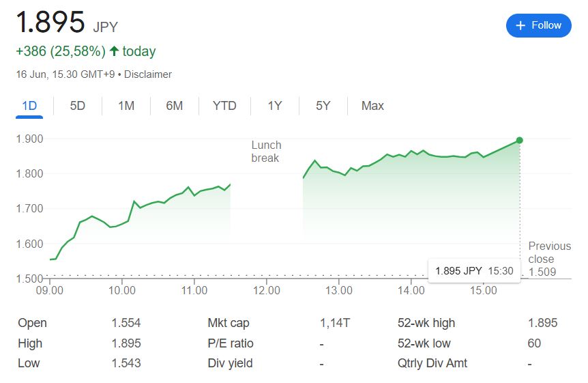Viewport: 588px width, 383px height.
Task: Click the green end-of-day chart point
Action: (x=520, y=140)
